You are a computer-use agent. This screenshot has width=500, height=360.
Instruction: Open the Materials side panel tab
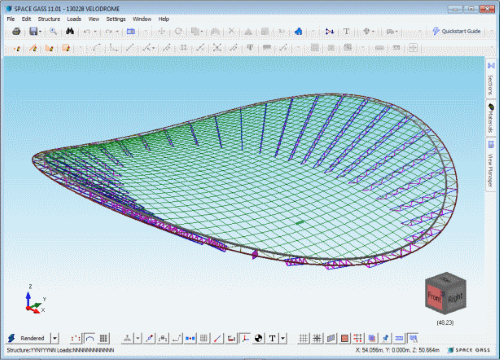pos(490,118)
